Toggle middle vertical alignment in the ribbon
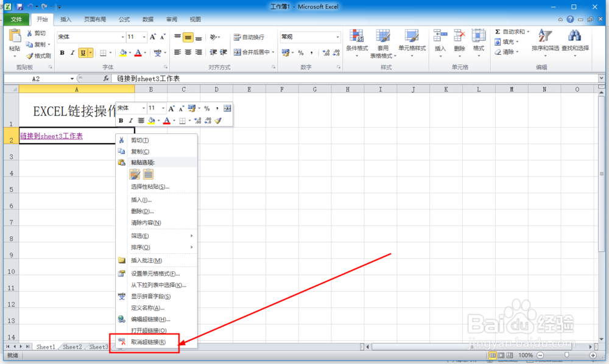 [188, 37]
